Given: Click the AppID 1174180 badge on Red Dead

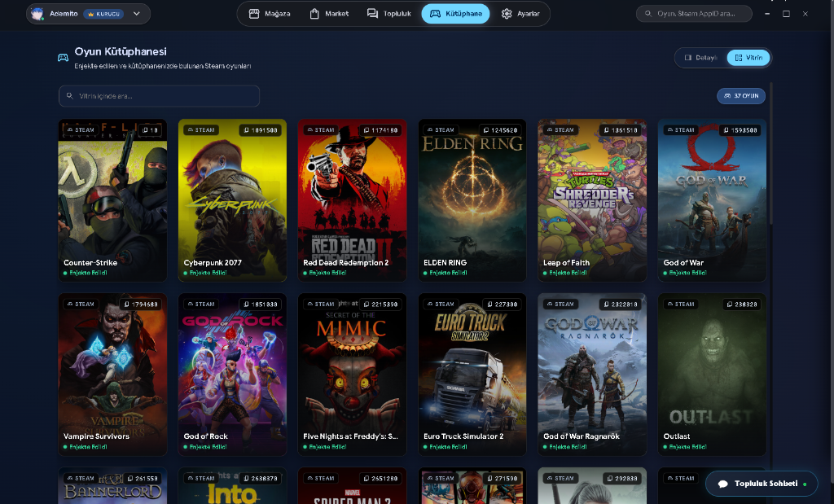Looking at the screenshot, I should click(380, 129).
